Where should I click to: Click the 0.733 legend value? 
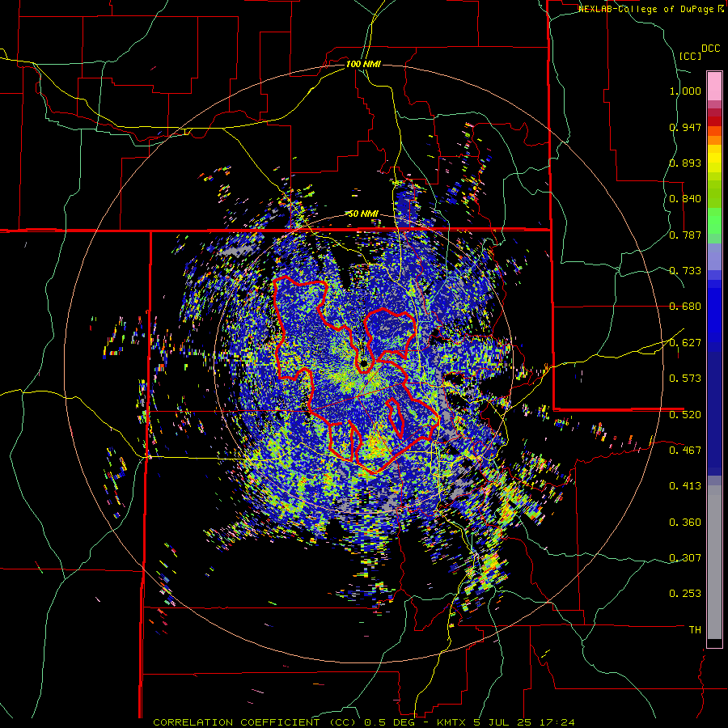pyautogui.click(x=685, y=271)
